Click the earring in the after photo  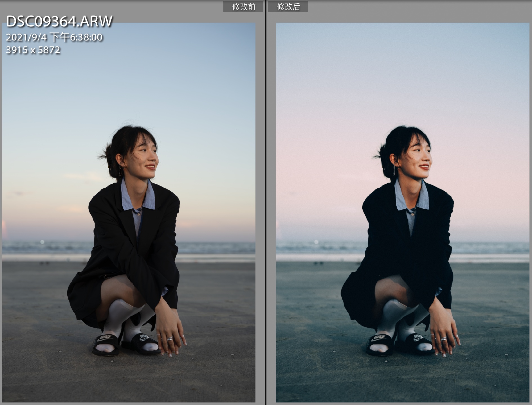click(394, 170)
